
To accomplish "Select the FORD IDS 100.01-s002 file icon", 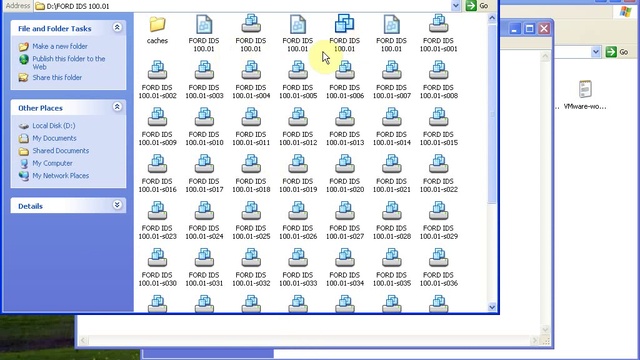I will click(157, 71).
